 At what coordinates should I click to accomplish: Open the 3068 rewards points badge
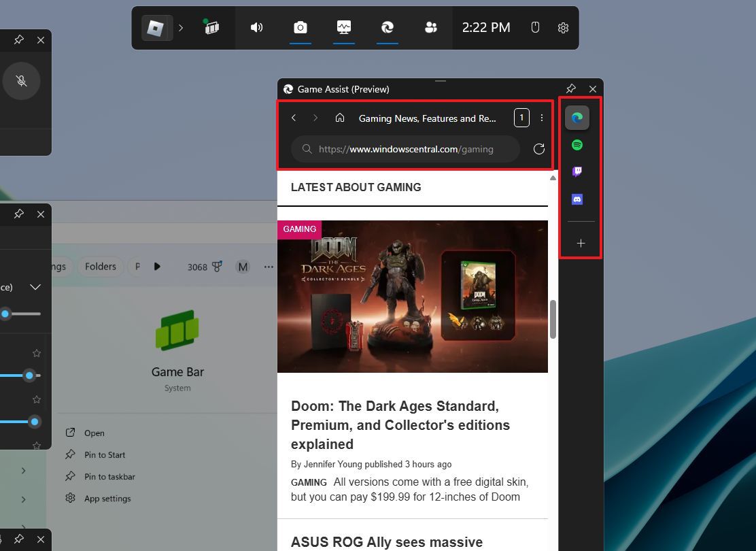pyautogui.click(x=205, y=267)
